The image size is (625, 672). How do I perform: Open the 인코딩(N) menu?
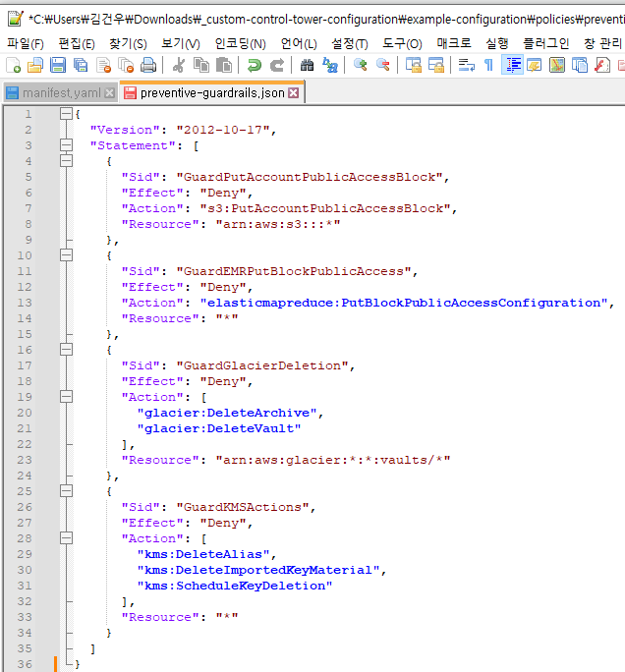click(240, 43)
